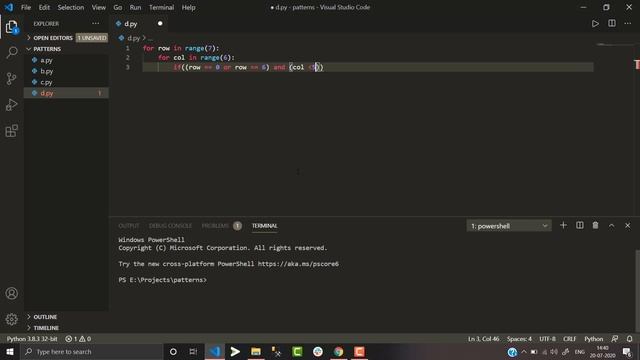The width and height of the screenshot is (640, 360).
Task: Open Windows Start menu
Action: click(9, 351)
